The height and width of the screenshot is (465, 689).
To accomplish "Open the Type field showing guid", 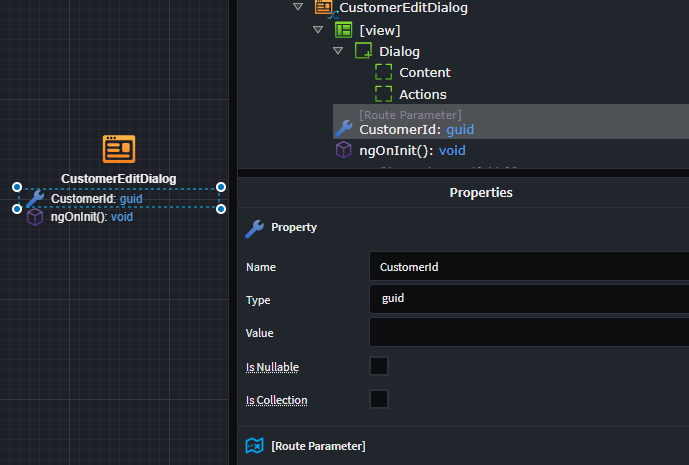I will click(529, 299).
